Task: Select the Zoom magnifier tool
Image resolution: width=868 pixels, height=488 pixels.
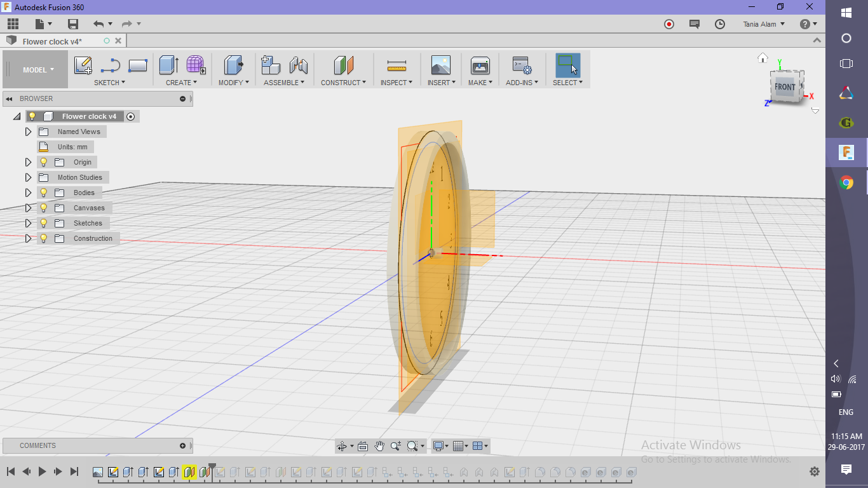Action: pos(396,446)
